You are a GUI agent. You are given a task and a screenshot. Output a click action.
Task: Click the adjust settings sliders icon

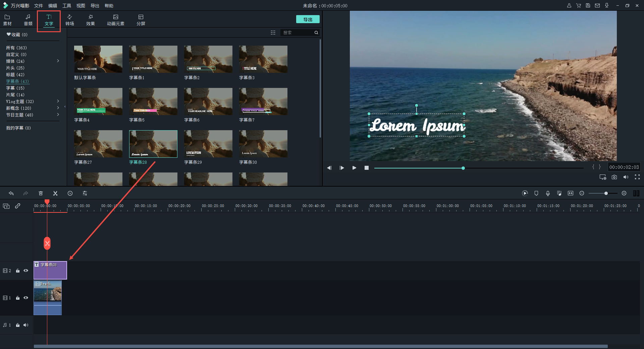(x=85, y=193)
